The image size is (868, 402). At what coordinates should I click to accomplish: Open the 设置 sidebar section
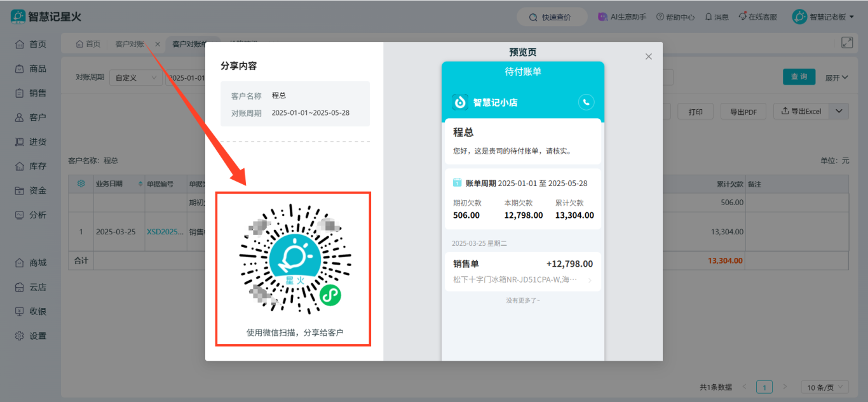point(31,336)
